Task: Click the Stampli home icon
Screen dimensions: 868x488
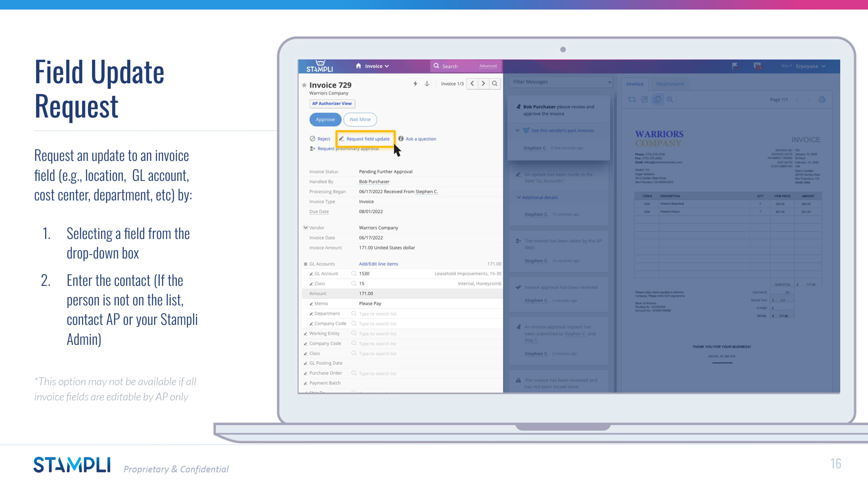Action: click(x=358, y=66)
